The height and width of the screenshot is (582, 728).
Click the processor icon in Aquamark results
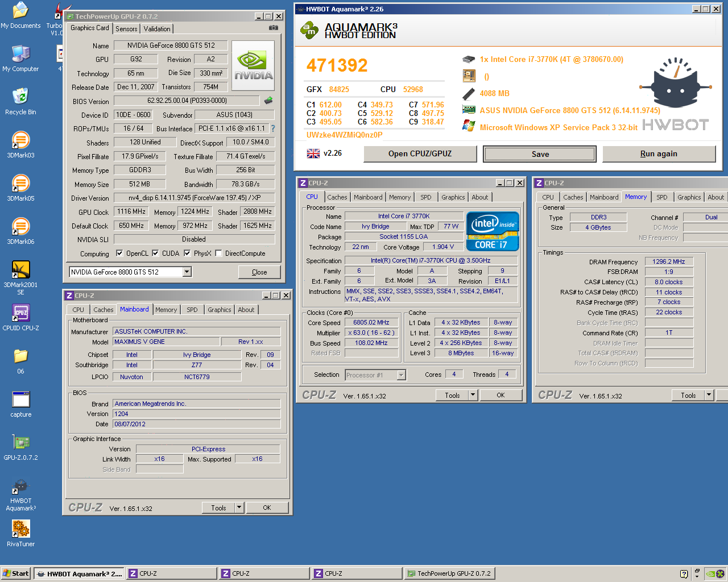coord(469,59)
